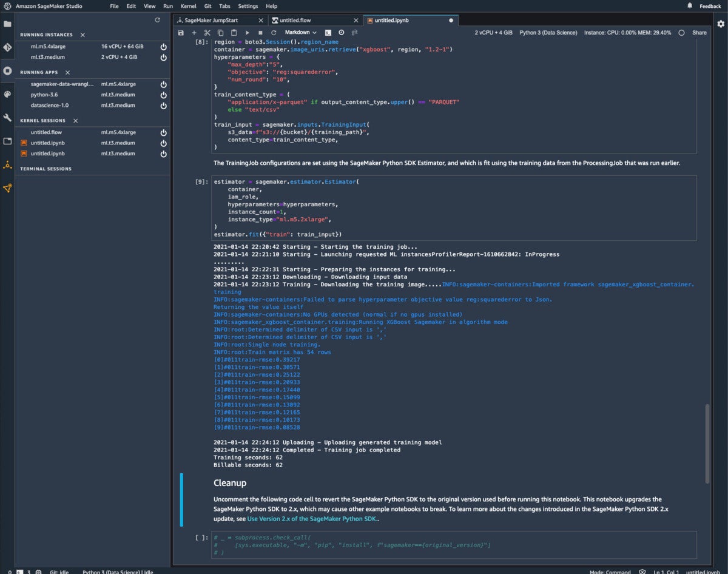Viewport: 728px width, 574px height.
Task: Open settings gear on right sidebar
Action: coord(721,24)
